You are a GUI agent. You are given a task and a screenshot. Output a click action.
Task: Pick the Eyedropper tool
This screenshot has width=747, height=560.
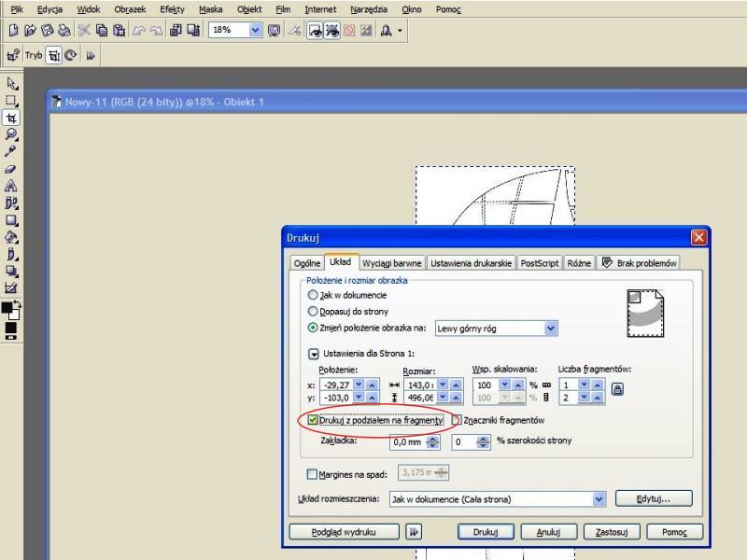click(11, 151)
